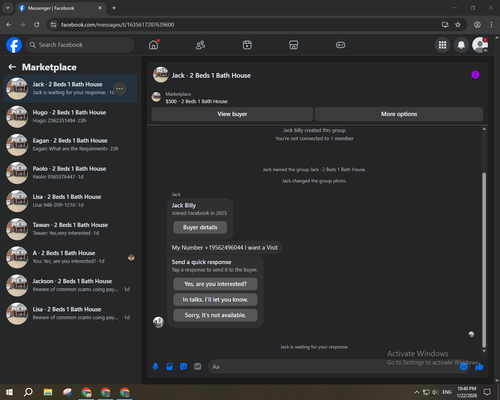This screenshot has height=400, width=500.
Task: Open the Marketplace storefront icon in top bar
Action: coord(294,45)
